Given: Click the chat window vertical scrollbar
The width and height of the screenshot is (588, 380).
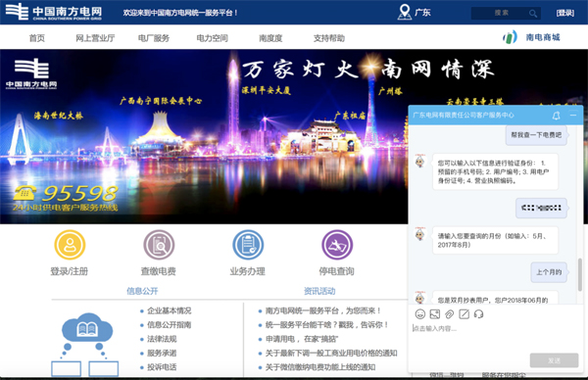Looking at the screenshot, I should 580,274.
